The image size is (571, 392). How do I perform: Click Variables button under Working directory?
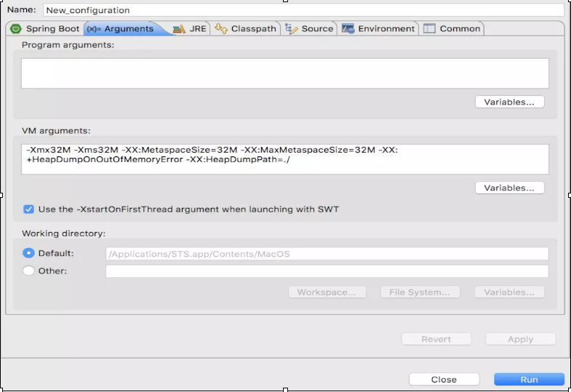click(509, 292)
